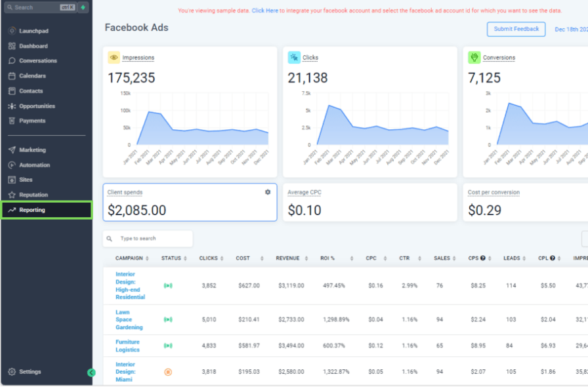Click the Launchpad rocket icon
The image size is (588, 387).
click(x=12, y=31)
